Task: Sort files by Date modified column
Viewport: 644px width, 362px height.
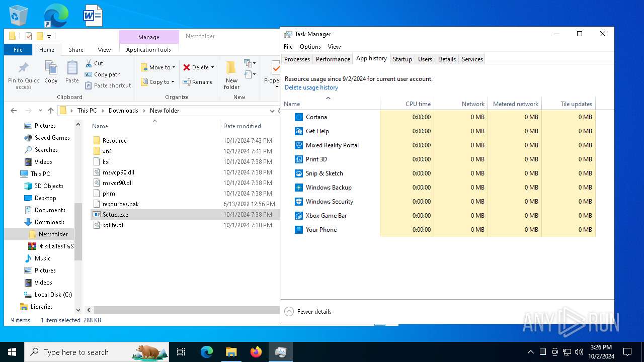Action: tap(242, 126)
